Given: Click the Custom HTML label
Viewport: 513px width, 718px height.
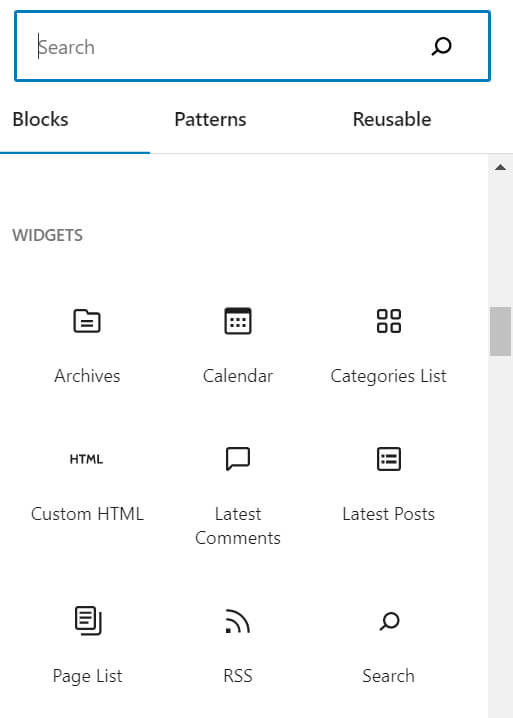Looking at the screenshot, I should pos(87,514).
